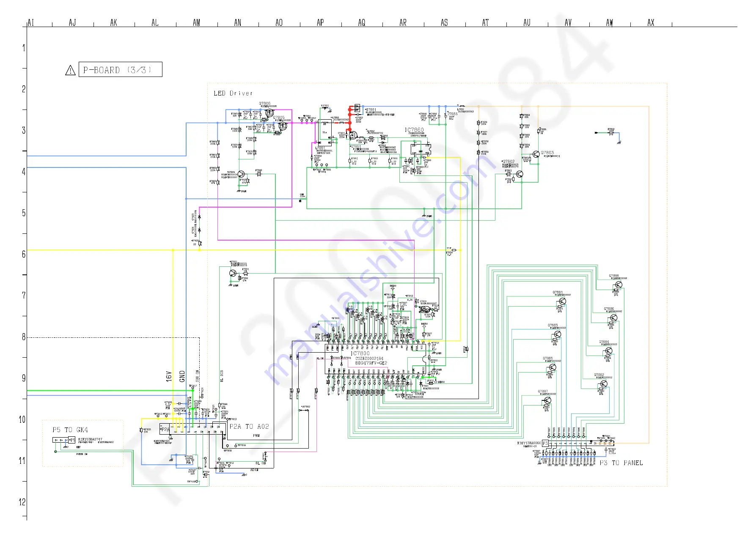Click the Q7804 transistor symbol
The image size is (756, 534).
click(x=241, y=174)
